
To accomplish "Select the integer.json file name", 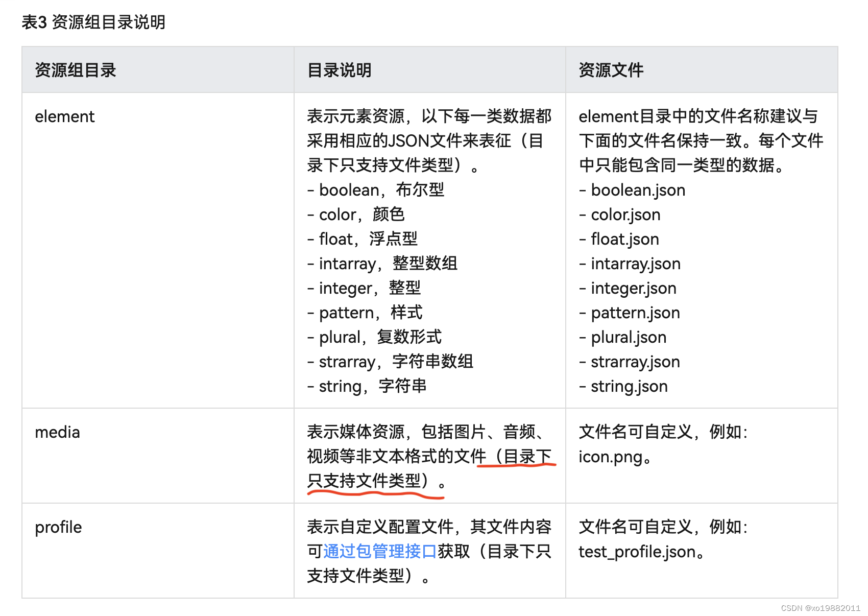I will pyautogui.click(x=633, y=288).
